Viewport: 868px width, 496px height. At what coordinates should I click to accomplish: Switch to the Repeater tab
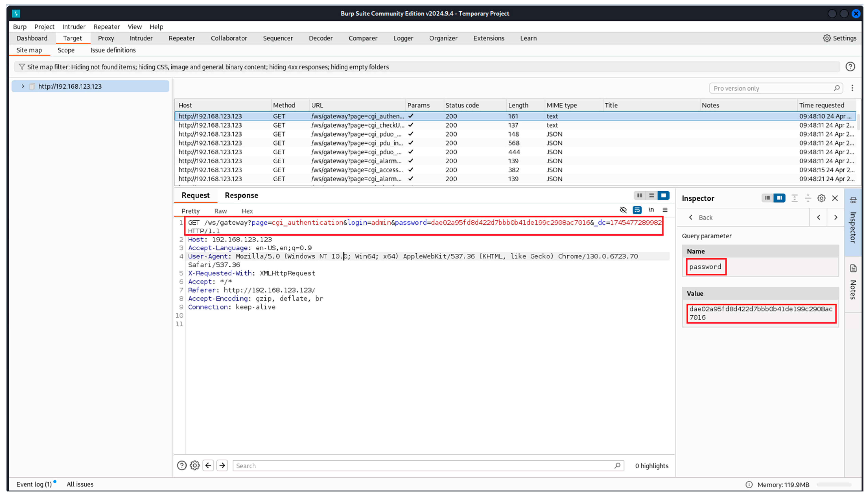tap(181, 38)
